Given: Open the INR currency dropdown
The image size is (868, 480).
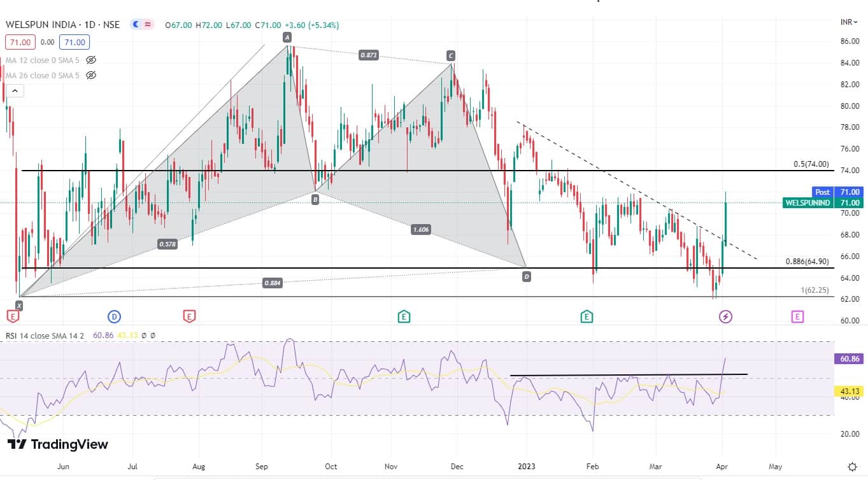Looking at the screenshot, I should point(848,22).
